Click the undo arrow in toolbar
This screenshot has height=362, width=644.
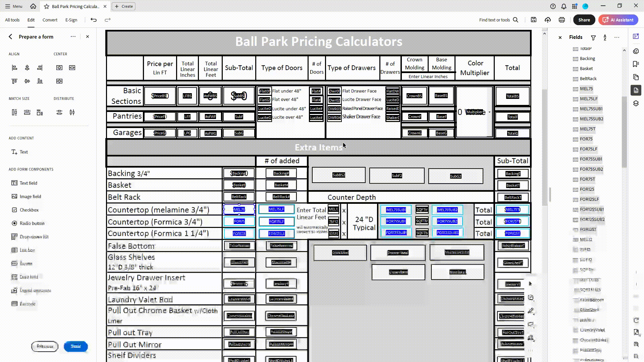[x=94, y=20]
